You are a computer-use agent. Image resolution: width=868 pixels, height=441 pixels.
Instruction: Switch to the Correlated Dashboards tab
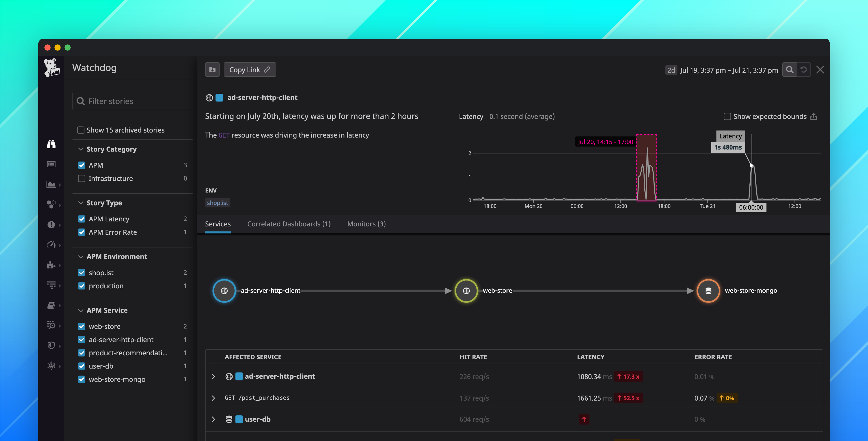point(289,223)
